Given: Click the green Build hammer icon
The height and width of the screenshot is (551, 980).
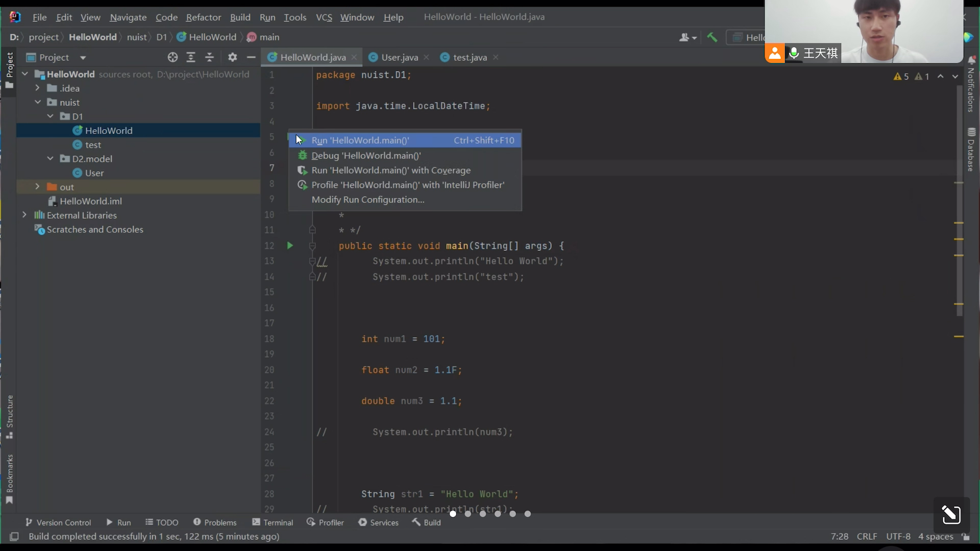Looking at the screenshot, I should coord(712,37).
